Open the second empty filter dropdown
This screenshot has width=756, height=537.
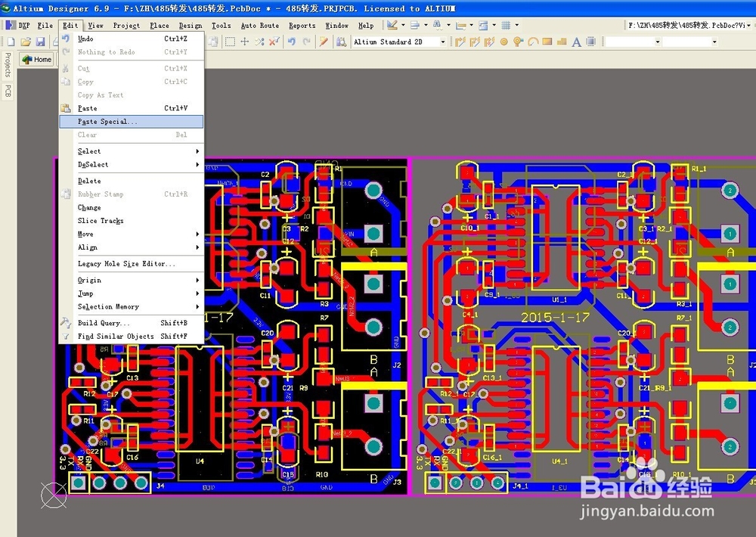point(714,42)
